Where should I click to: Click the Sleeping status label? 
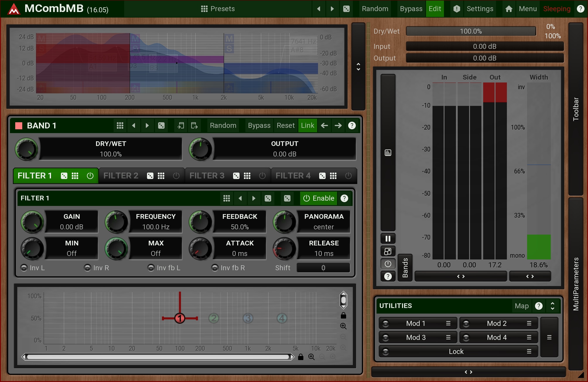pyautogui.click(x=557, y=9)
